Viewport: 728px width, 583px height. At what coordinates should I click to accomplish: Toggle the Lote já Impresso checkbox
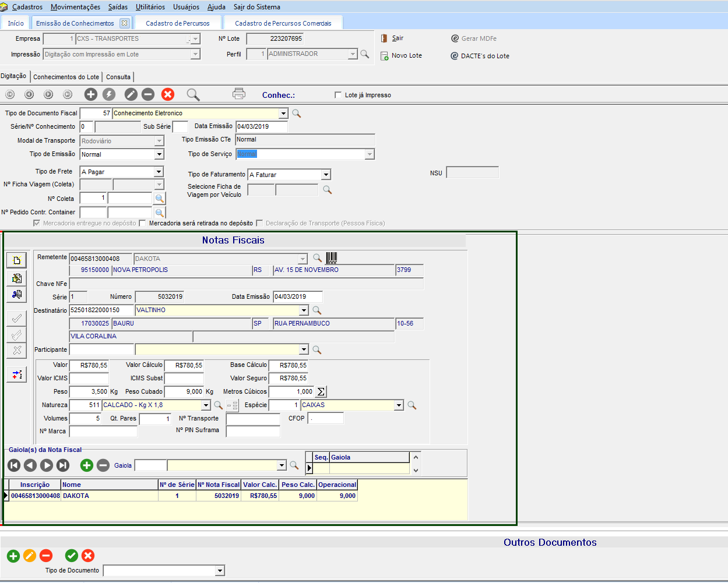[338, 95]
